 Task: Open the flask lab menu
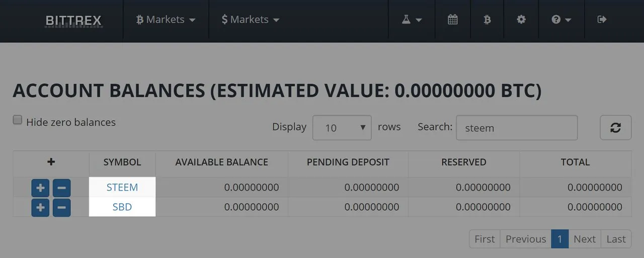click(x=411, y=20)
